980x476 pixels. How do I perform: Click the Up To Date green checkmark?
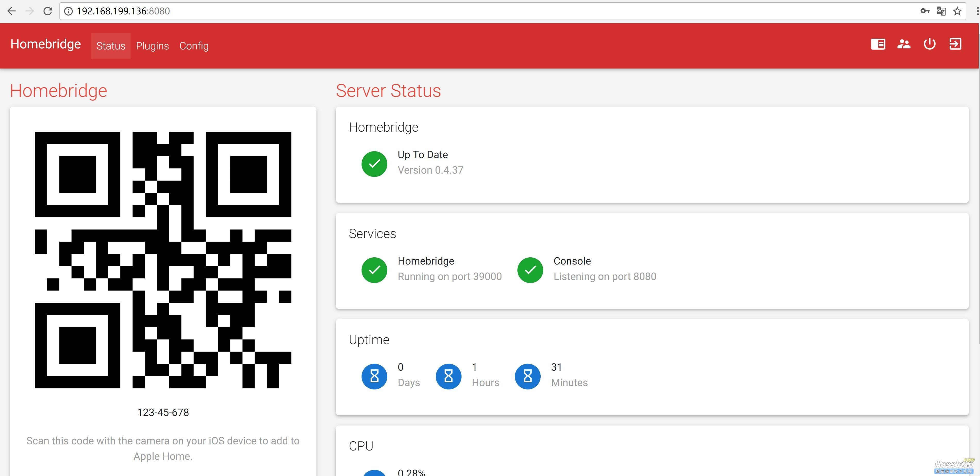pos(374,164)
